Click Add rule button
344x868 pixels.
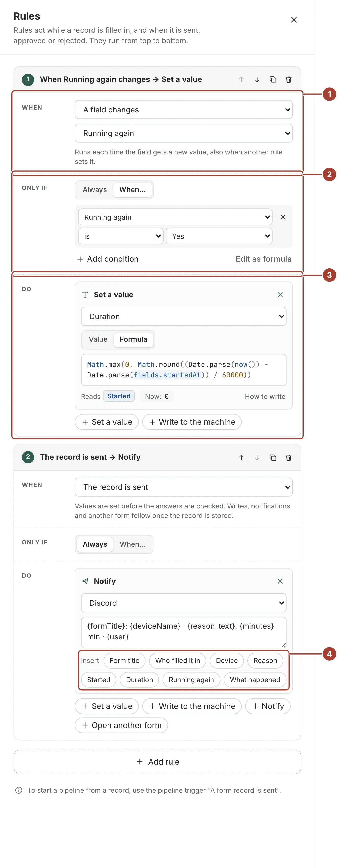point(157,762)
